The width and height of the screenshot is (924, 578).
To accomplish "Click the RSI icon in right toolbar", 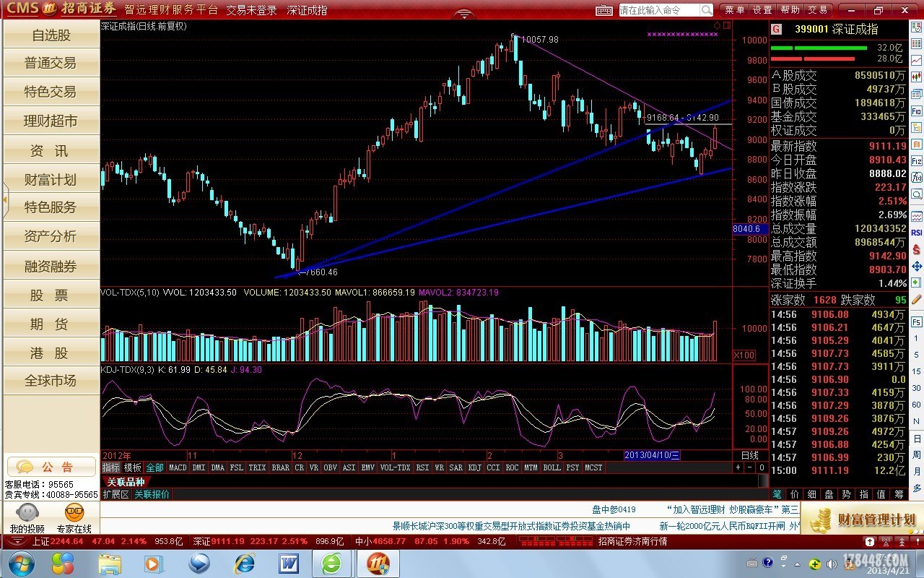I will point(917,233).
